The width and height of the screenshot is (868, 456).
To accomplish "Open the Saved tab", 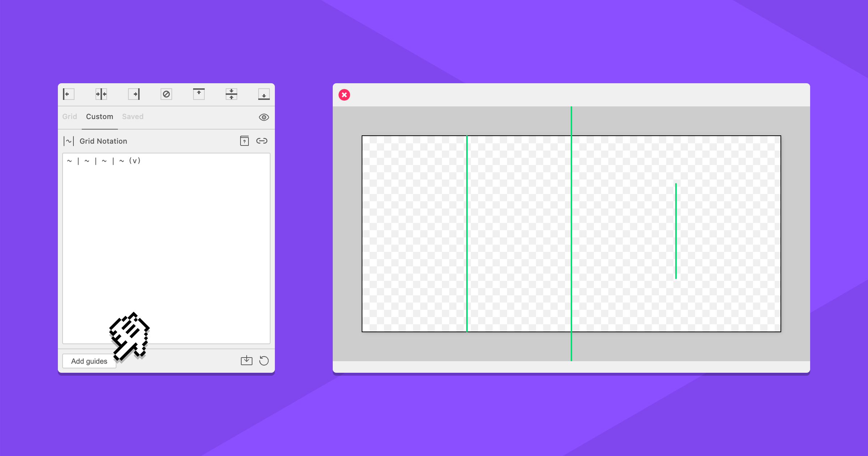I will point(133,117).
